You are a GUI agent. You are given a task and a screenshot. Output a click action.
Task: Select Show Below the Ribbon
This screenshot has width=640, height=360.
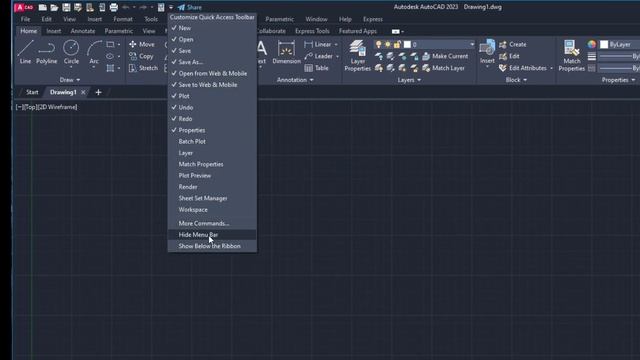click(x=212, y=246)
